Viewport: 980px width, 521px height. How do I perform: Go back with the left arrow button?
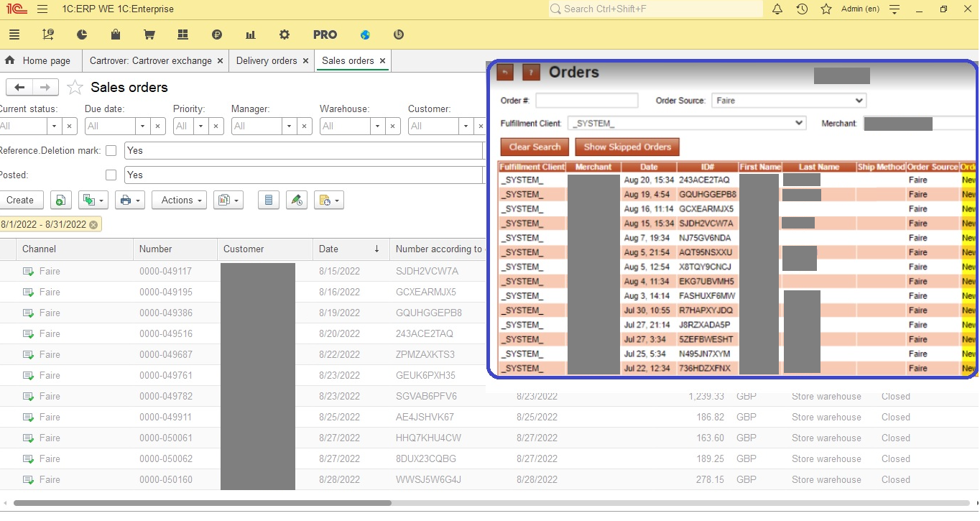[x=19, y=87]
